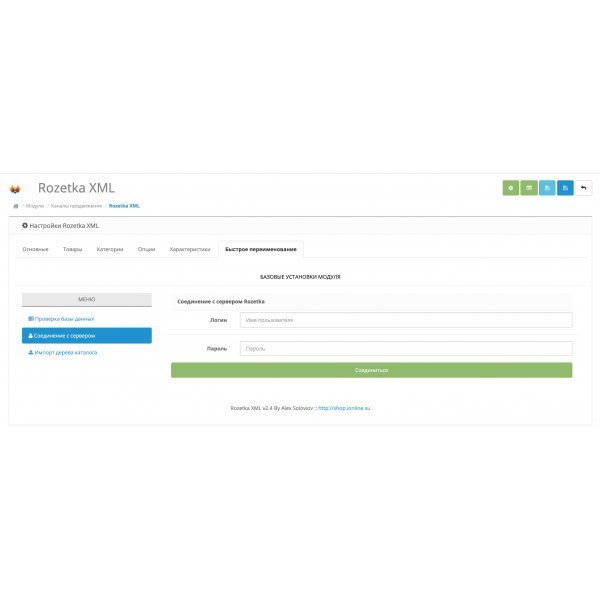Screen dimensions: 600x600
Task: Switch to the Основные tab
Action: 36,249
